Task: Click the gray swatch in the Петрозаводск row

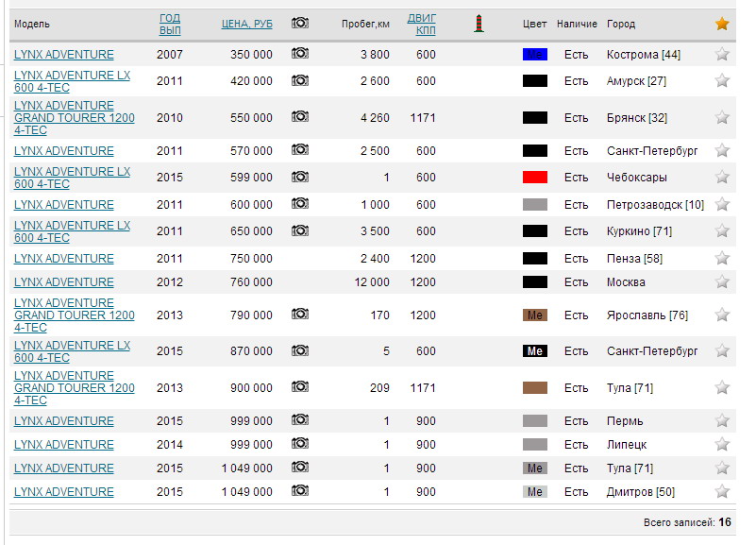Action: [x=535, y=205]
